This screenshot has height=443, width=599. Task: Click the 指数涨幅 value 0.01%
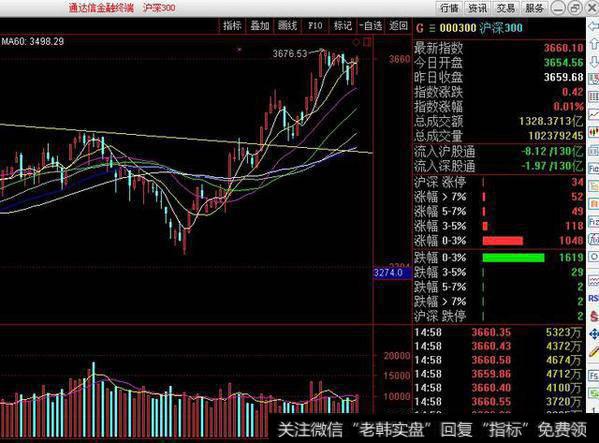[568, 107]
